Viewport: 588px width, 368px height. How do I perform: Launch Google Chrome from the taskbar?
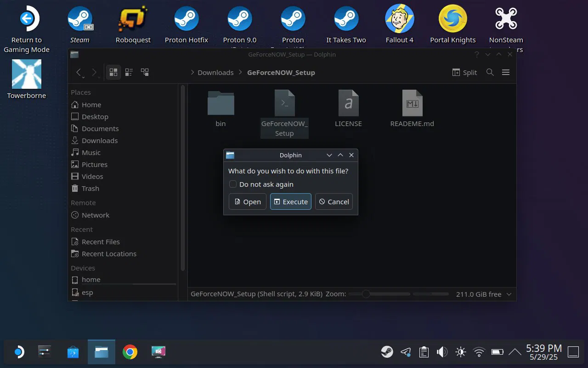(x=130, y=352)
